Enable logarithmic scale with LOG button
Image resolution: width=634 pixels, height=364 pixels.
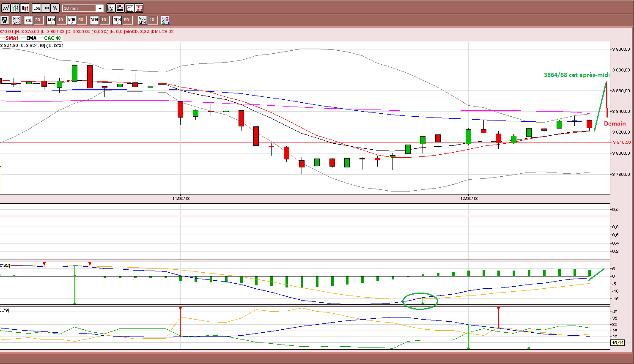[x=36, y=8]
